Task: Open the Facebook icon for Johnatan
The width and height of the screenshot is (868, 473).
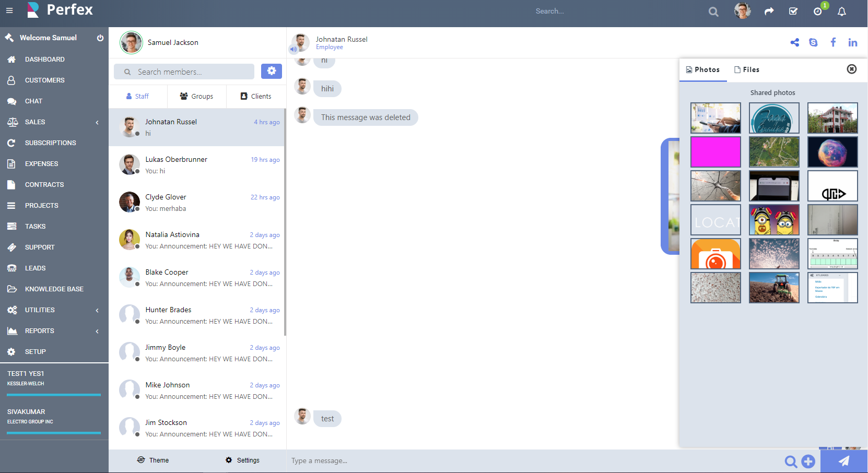Action: coord(833,42)
